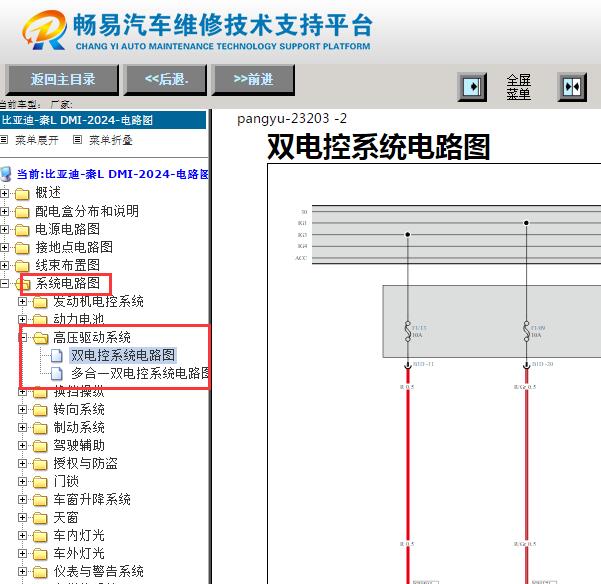Expand the 授权与防盗 folder node
This screenshot has height=584, width=601.
pyautogui.click(x=22, y=464)
